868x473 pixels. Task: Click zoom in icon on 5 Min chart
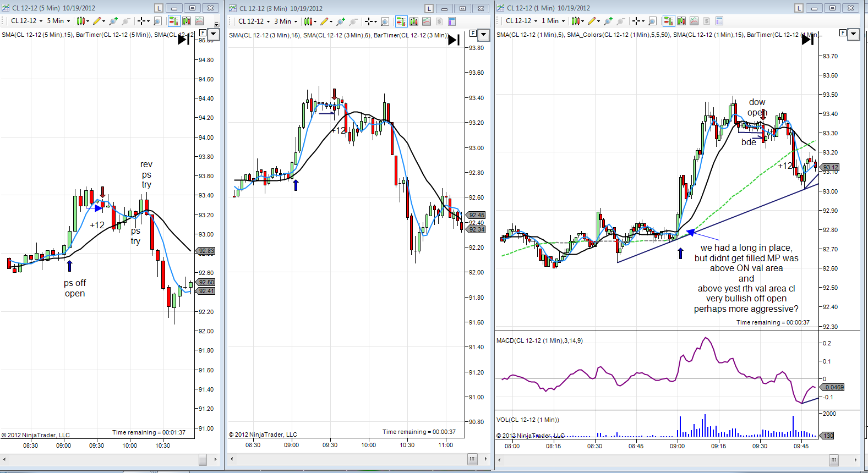click(113, 21)
